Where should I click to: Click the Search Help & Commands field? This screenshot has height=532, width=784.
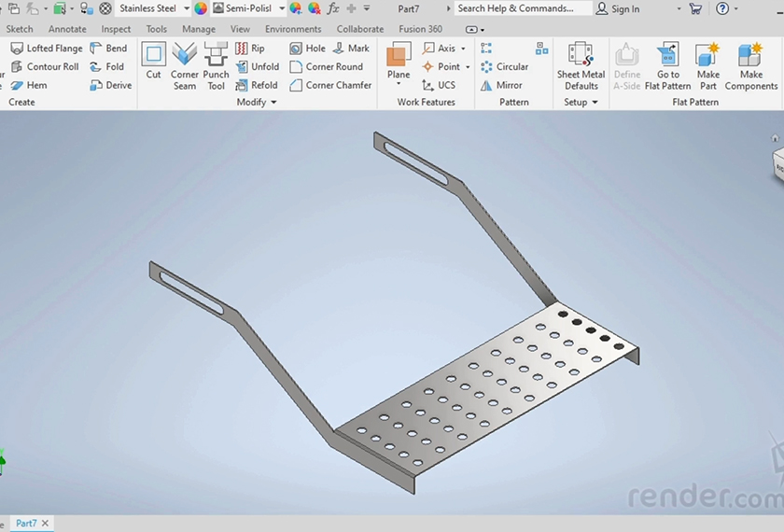coord(522,8)
